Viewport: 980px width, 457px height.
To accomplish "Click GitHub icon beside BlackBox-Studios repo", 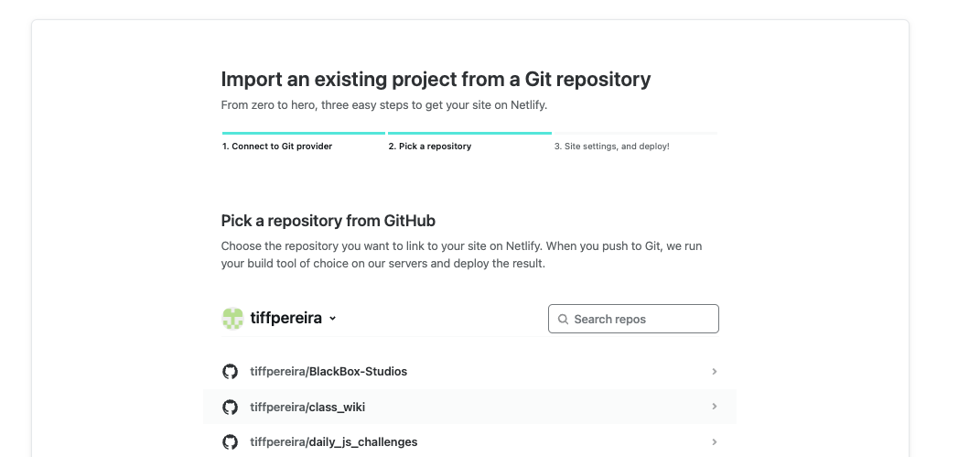I will (x=230, y=371).
